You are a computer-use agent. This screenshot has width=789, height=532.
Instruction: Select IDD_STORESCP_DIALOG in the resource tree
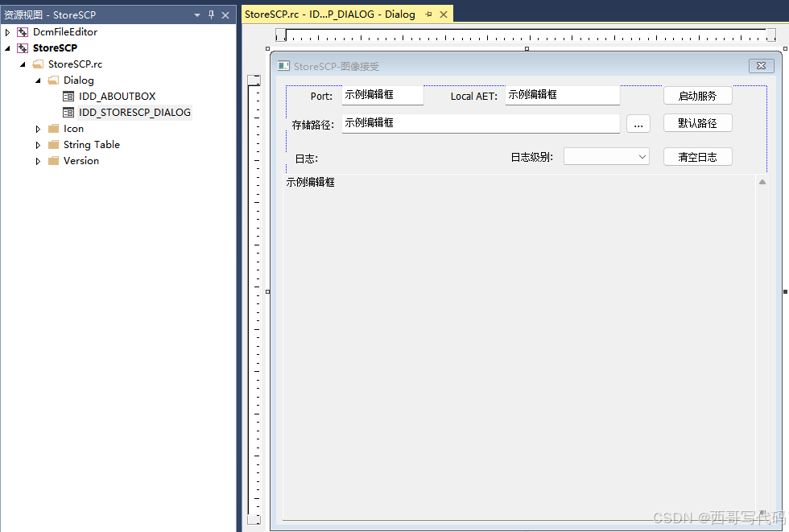point(134,113)
